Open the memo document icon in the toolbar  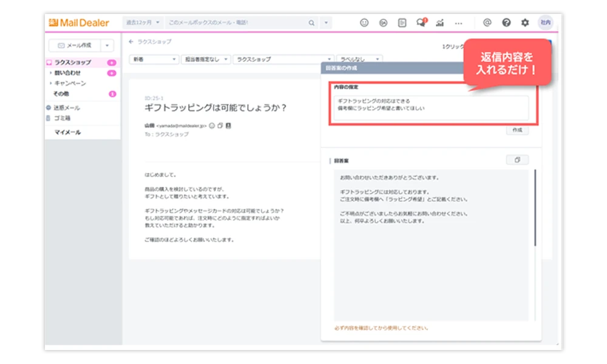click(401, 22)
